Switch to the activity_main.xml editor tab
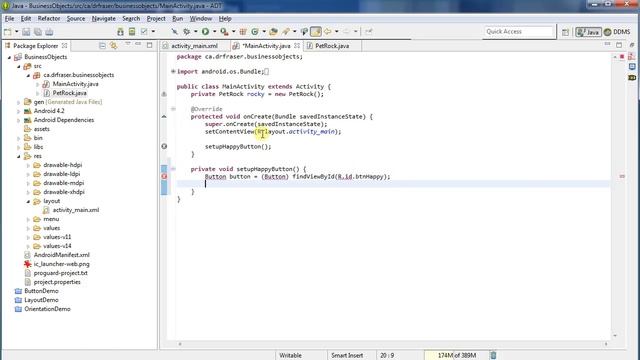 tap(194, 46)
